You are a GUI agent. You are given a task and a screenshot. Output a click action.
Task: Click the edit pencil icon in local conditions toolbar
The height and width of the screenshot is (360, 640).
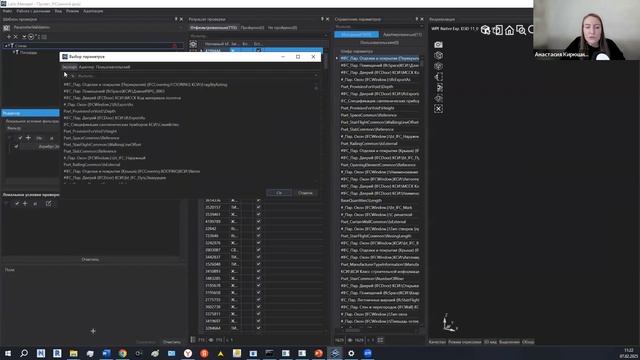[x=48, y=203]
